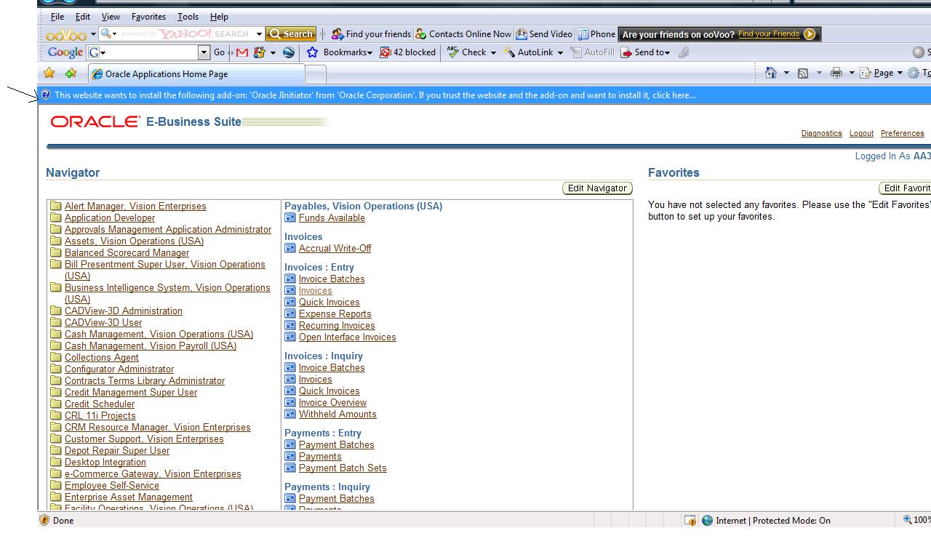Screen dimensions: 931x560
Task: Click the Home icon in command bar
Action: pos(771,73)
